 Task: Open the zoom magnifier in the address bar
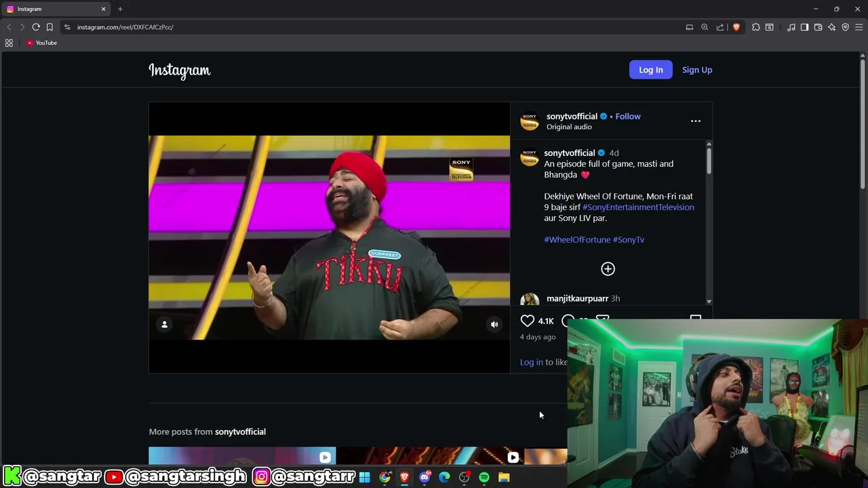(x=705, y=27)
